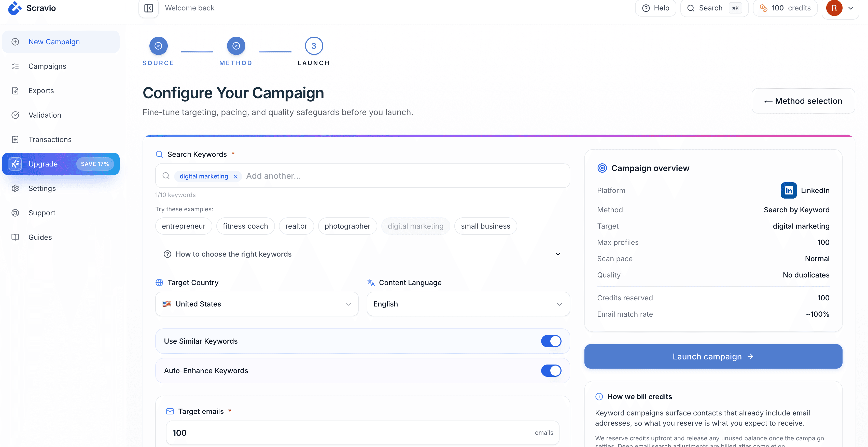
Task: Toggle Use Similar Keywords switch
Action: pos(551,341)
